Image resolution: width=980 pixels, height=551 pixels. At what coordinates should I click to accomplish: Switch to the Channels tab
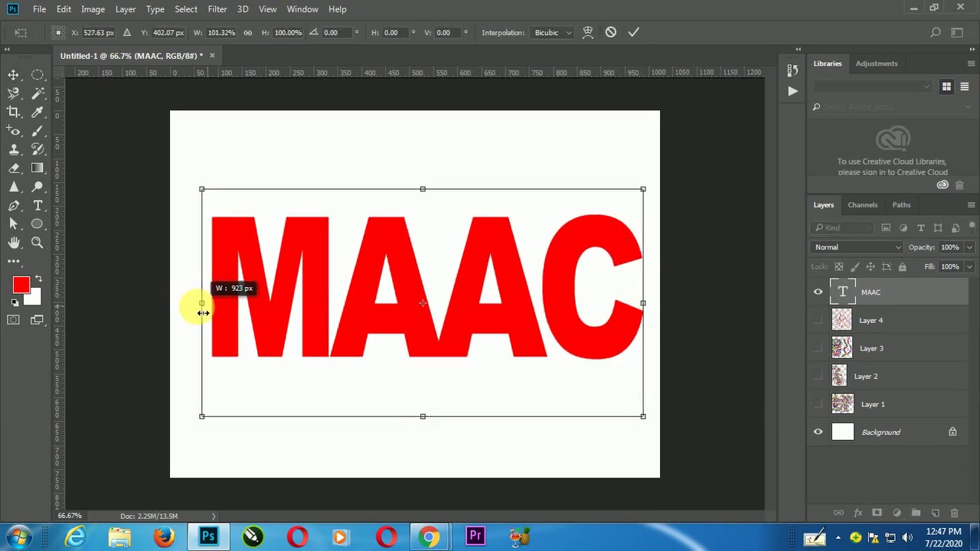tap(862, 205)
